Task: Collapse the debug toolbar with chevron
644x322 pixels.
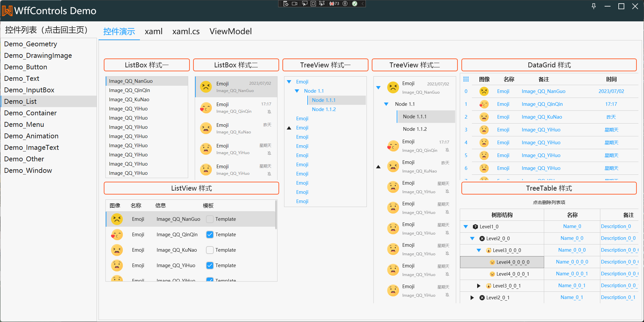Action: [363, 4]
